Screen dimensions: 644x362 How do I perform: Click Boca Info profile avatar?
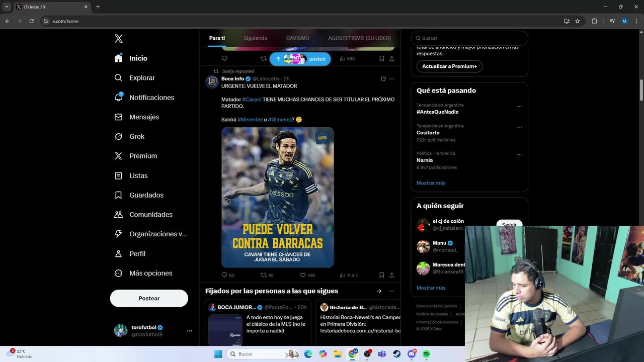point(212,82)
